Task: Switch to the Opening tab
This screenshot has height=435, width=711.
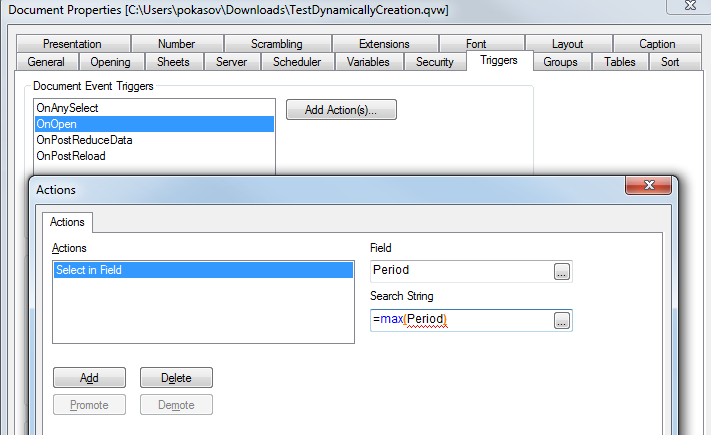Action: tap(111, 62)
